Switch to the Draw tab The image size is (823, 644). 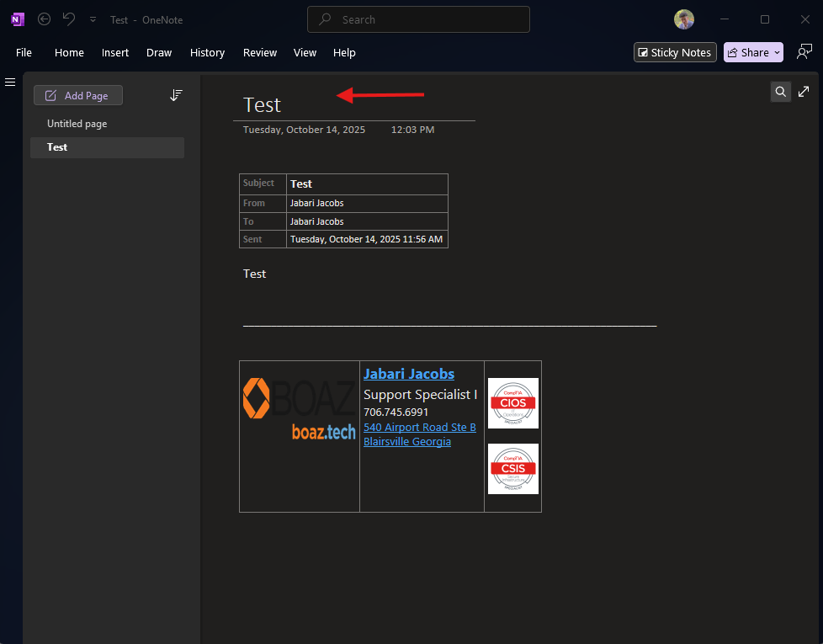pyautogui.click(x=159, y=52)
